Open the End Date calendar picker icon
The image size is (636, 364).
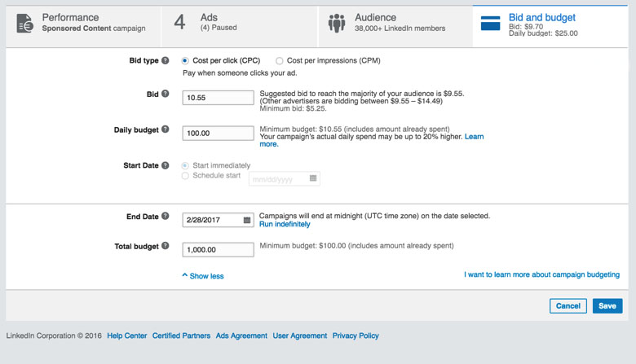pyautogui.click(x=247, y=220)
